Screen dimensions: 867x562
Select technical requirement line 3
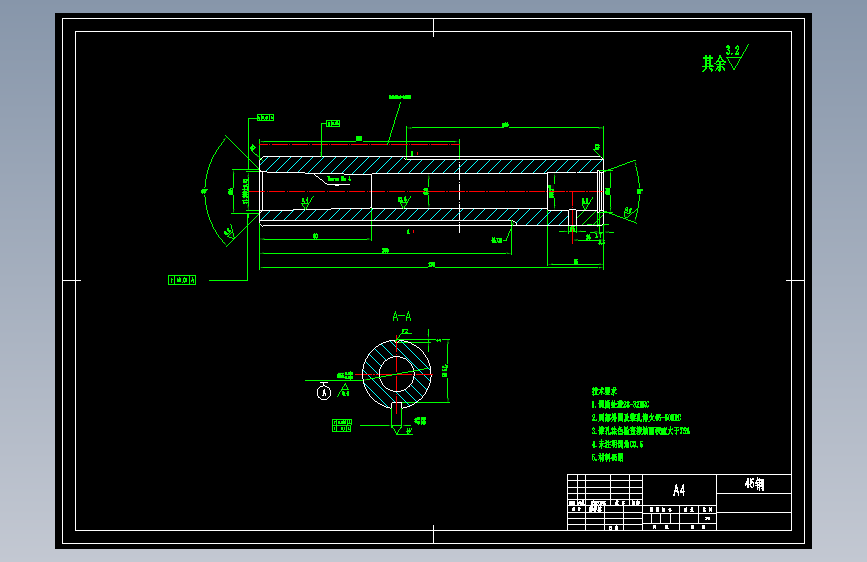640,431
